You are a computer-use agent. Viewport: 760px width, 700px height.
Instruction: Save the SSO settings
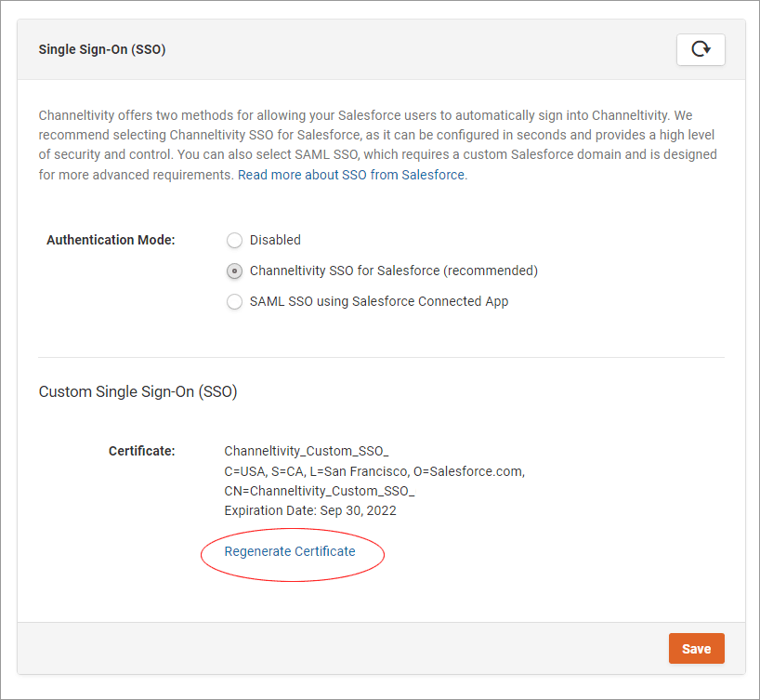coord(697,648)
